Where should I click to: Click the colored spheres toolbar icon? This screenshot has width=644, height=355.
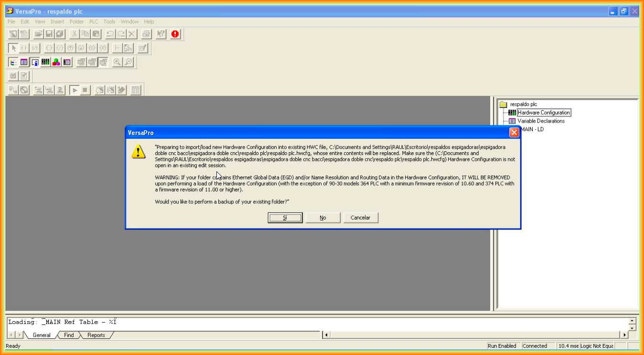pos(56,62)
